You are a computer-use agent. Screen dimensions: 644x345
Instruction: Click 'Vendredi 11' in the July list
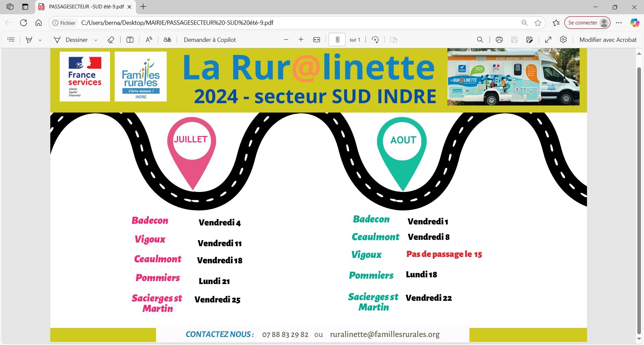click(220, 243)
